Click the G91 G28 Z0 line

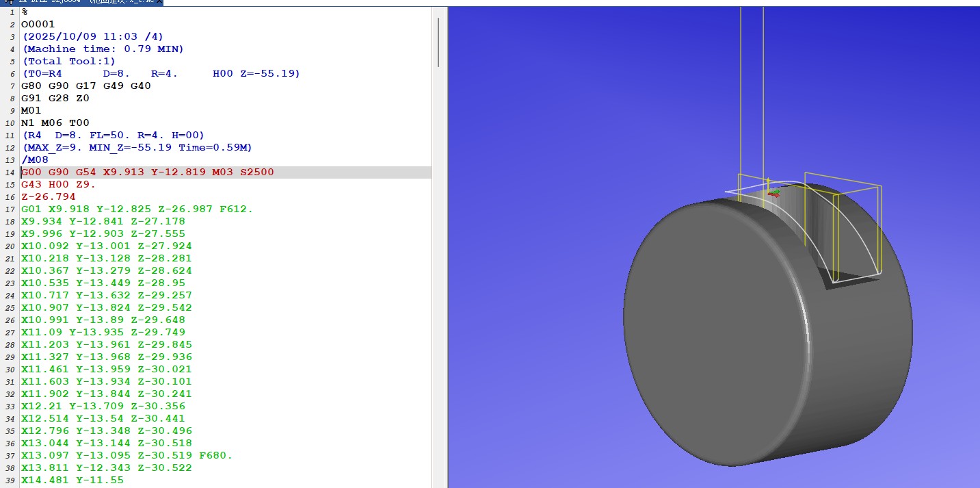pos(55,99)
